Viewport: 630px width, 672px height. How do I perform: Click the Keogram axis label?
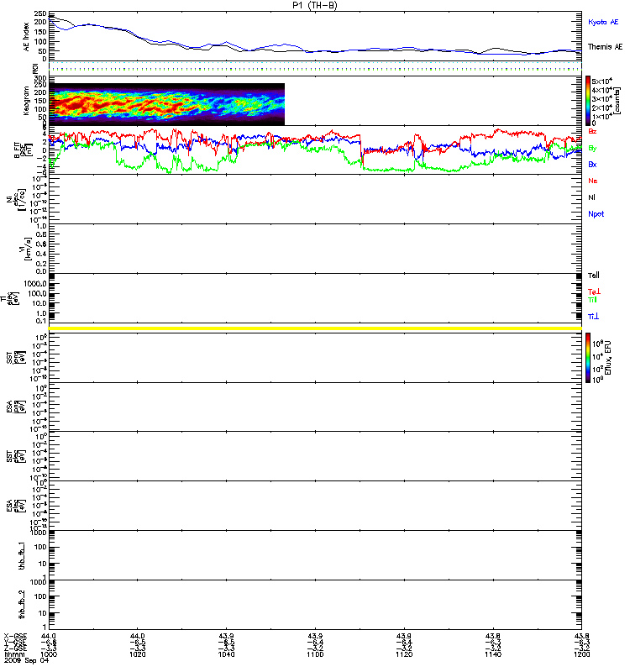coord(27,100)
